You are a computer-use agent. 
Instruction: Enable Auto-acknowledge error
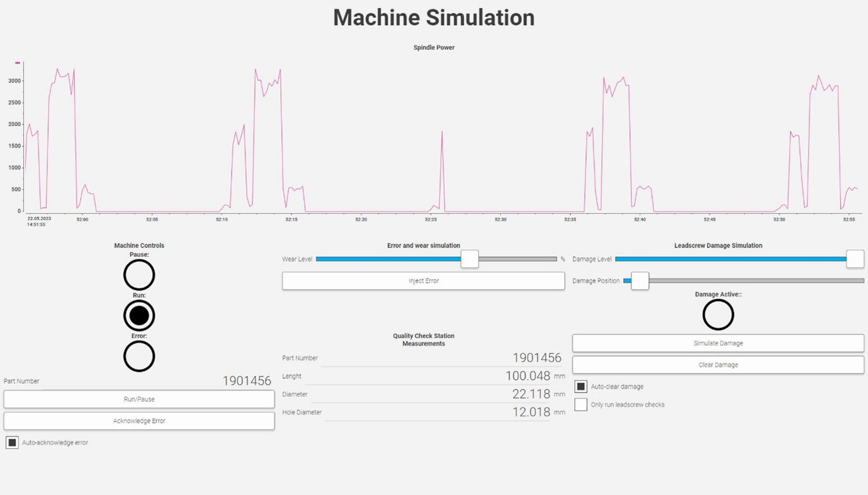click(x=11, y=442)
